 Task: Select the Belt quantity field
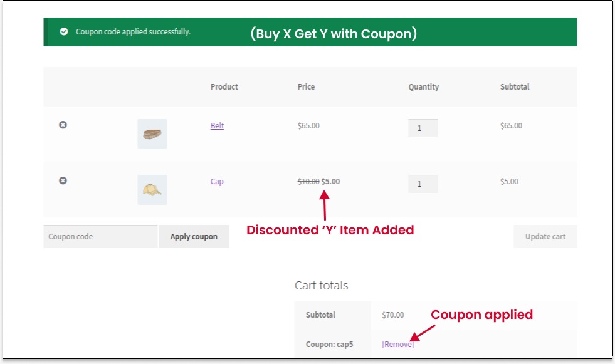(422, 128)
